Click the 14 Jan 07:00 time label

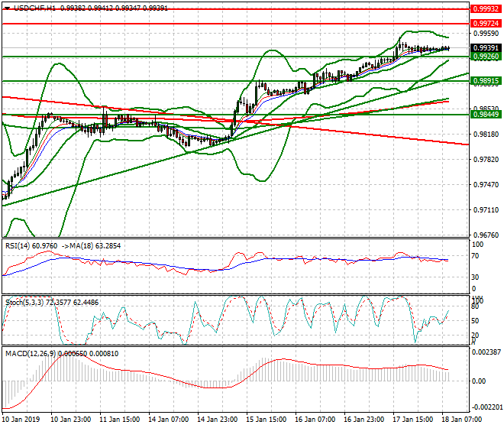(x=169, y=420)
